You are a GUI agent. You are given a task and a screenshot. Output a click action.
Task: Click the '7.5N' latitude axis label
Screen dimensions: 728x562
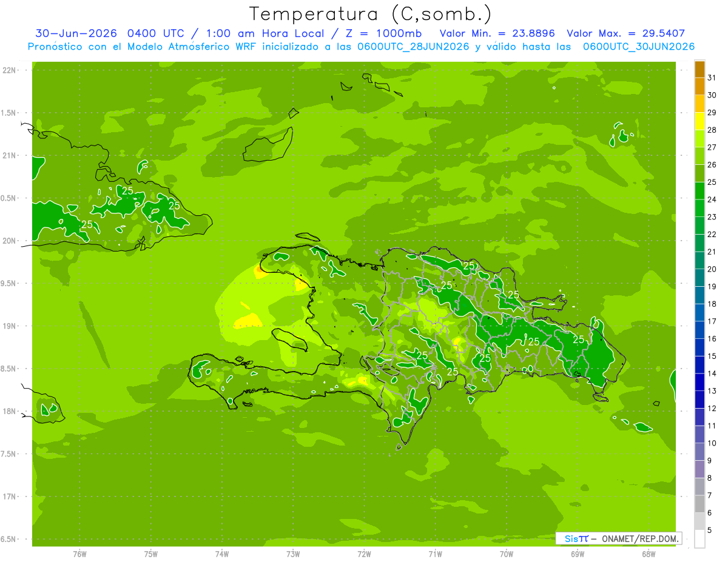(9, 454)
